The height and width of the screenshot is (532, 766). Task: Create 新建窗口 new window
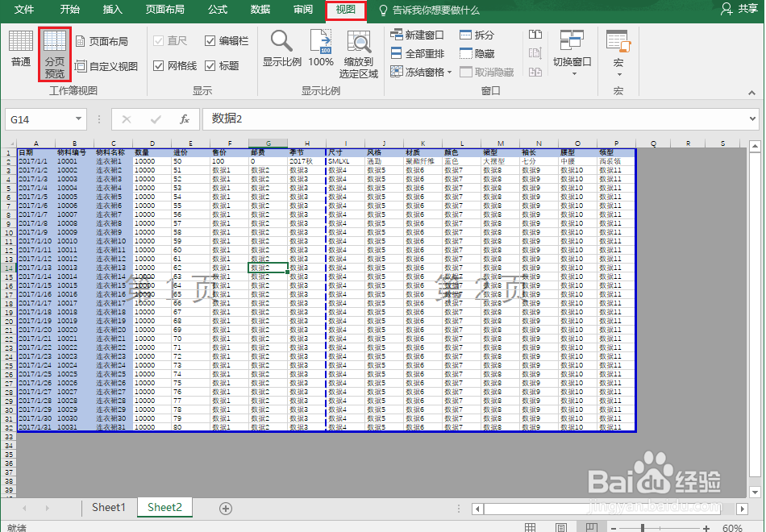pos(417,35)
